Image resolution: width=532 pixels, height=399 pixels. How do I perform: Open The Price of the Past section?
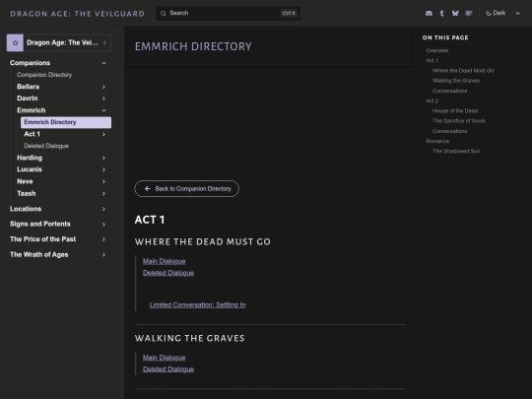click(x=43, y=239)
